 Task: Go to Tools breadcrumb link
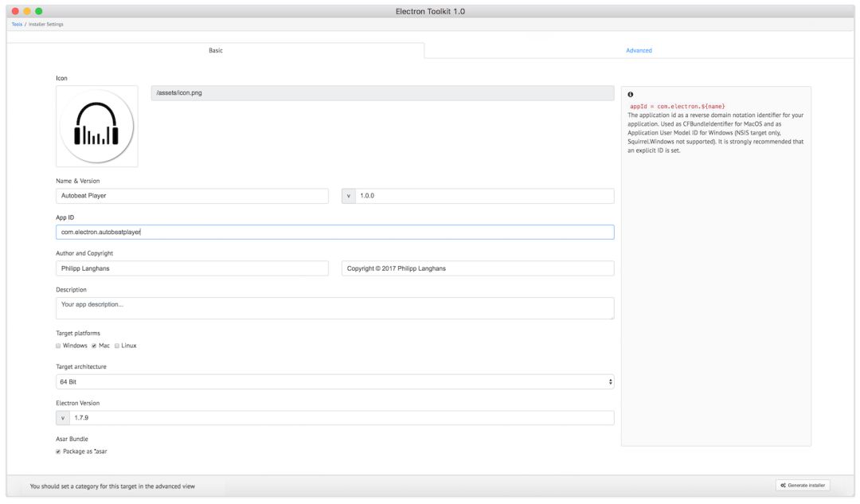pos(17,24)
